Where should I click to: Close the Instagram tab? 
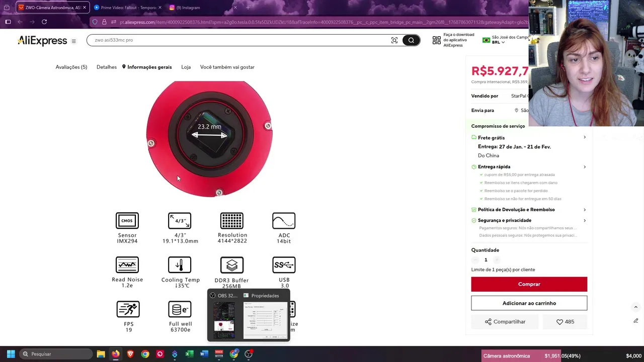235,8
